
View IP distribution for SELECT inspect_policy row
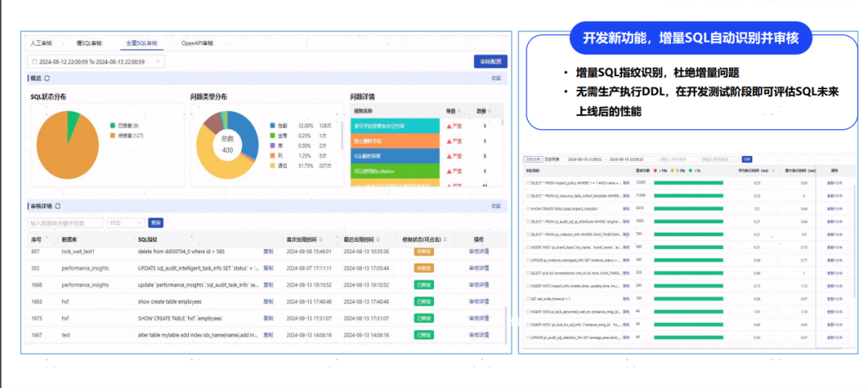point(835,182)
